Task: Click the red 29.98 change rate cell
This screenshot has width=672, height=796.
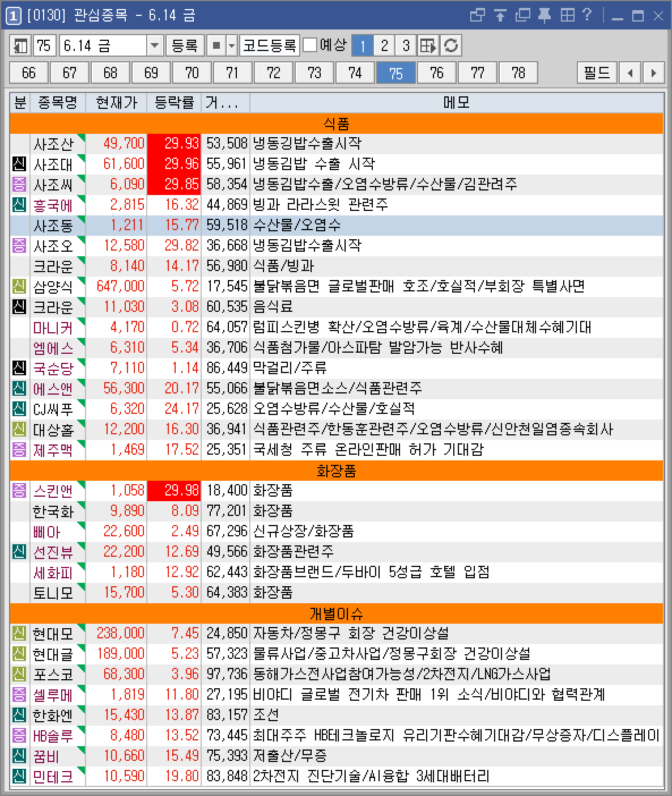Action: (174, 490)
